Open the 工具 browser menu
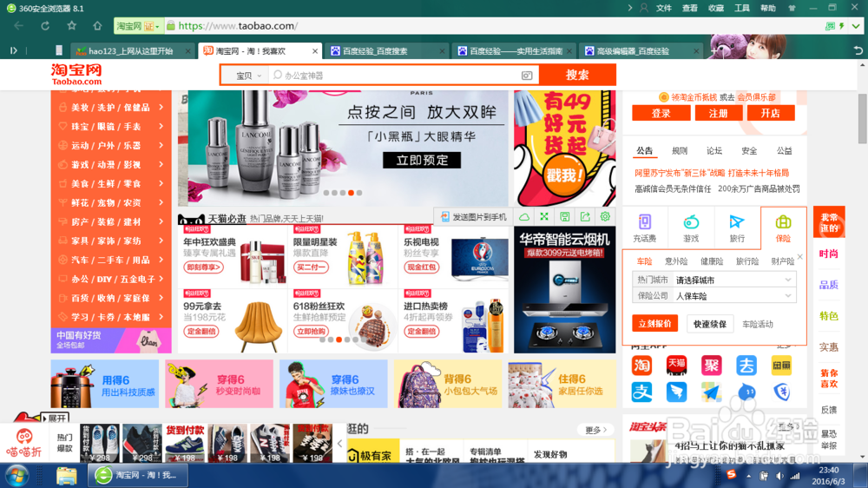 [742, 9]
